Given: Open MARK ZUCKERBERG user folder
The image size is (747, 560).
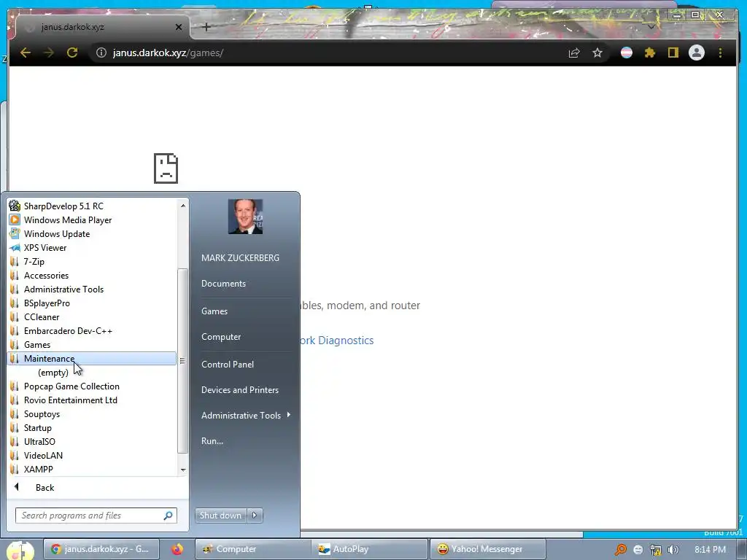Looking at the screenshot, I should (x=240, y=257).
